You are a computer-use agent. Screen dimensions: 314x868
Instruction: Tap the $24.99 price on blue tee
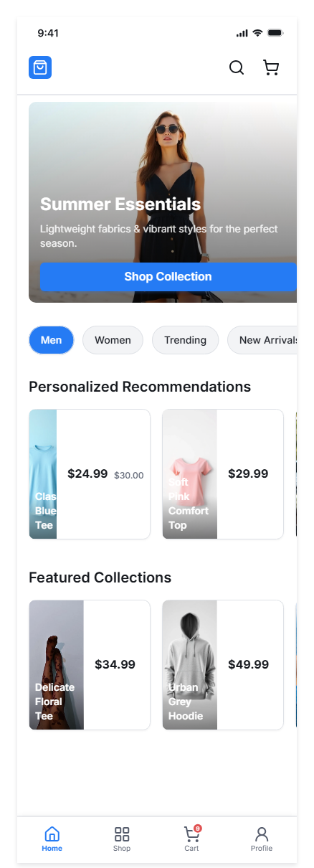coord(87,473)
